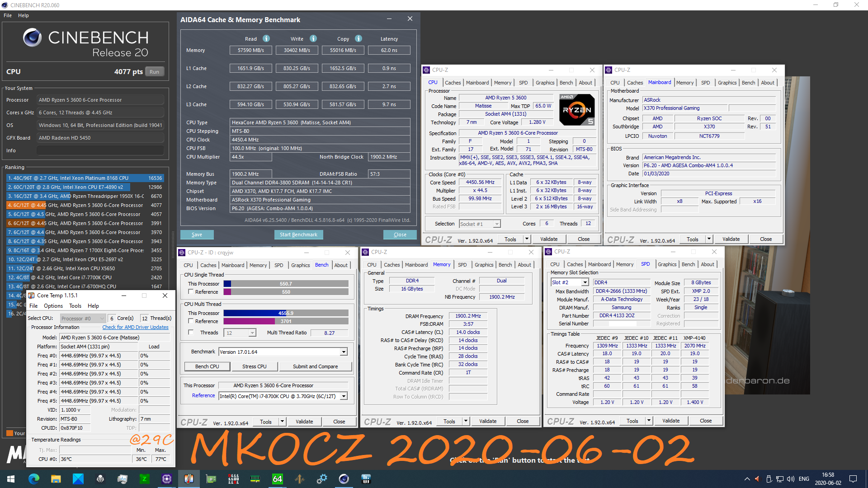The height and width of the screenshot is (488, 868).
Task: Click the taskbar clock showing 16:58
Action: pyautogui.click(x=828, y=479)
